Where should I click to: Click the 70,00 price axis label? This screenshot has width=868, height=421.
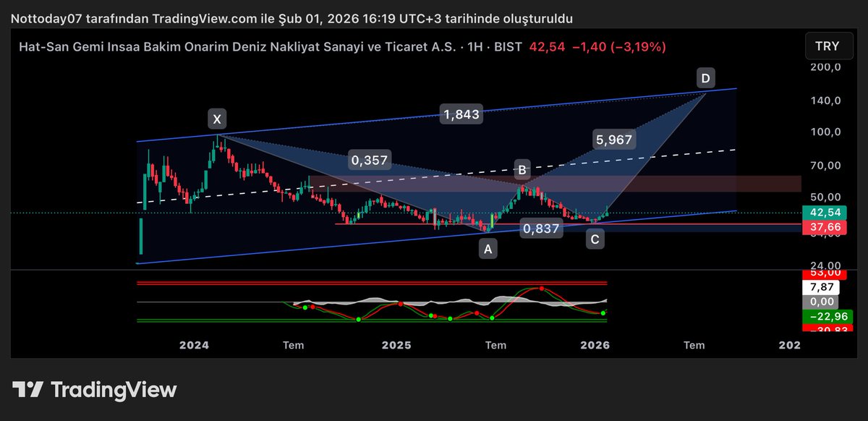point(825,166)
